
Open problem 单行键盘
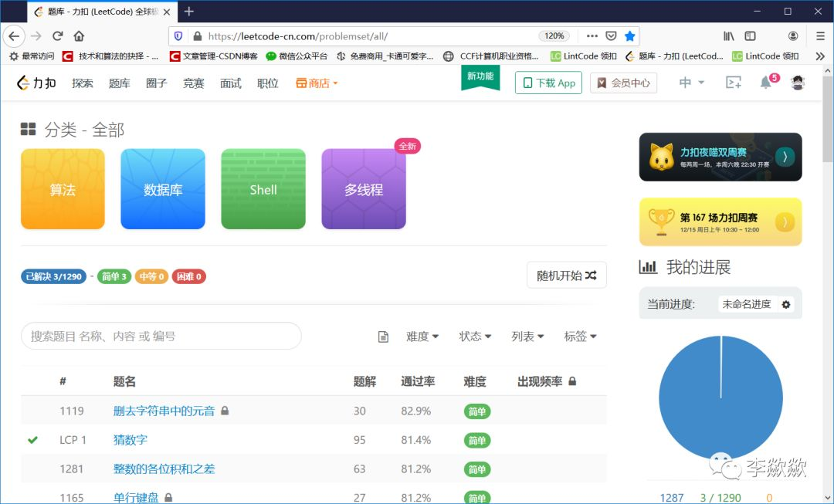click(136, 498)
